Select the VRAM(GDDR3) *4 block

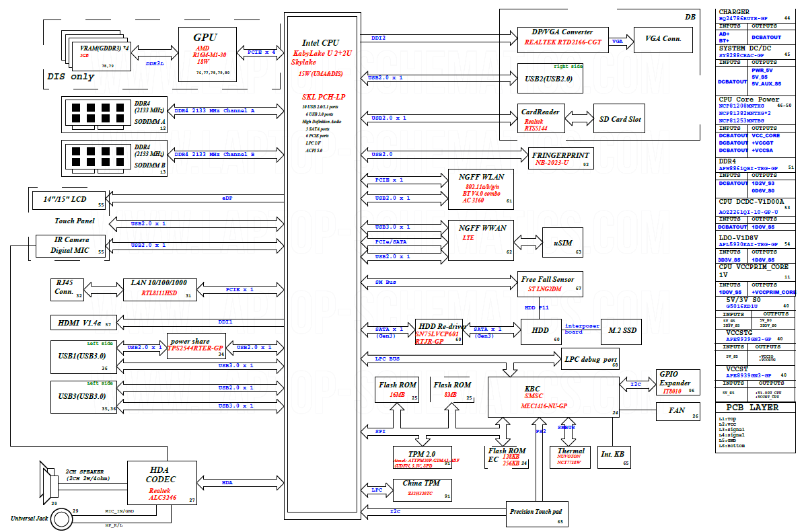pyautogui.click(x=102, y=56)
